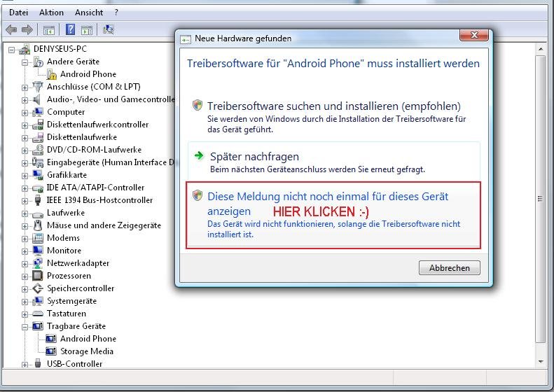Screen dimensions: 554x392
Task: Click the Anschlüsse (COM & LPT) icon
Action: pyautogui.click(x=38, y=87)
